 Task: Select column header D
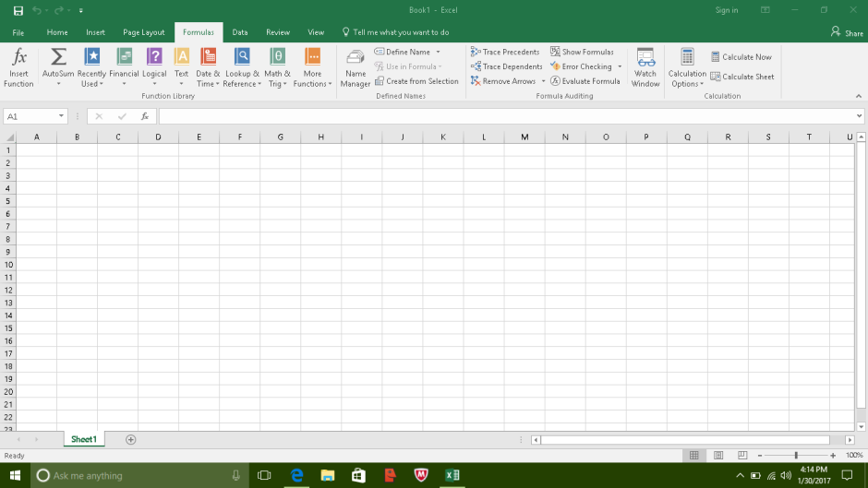point(158,137)
